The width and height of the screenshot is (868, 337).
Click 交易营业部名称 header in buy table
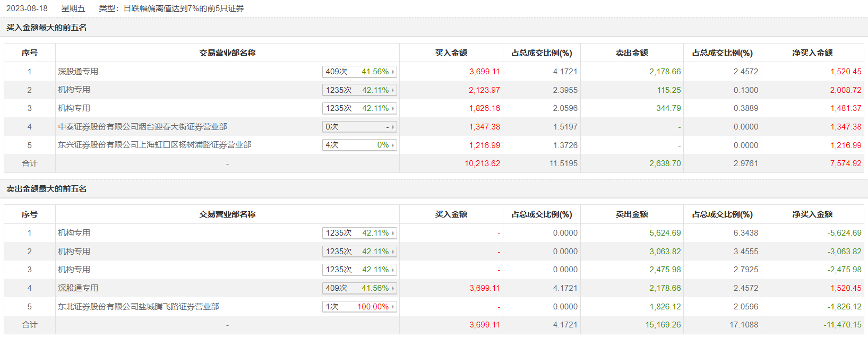pyautogui.click(x=227, y=53)
